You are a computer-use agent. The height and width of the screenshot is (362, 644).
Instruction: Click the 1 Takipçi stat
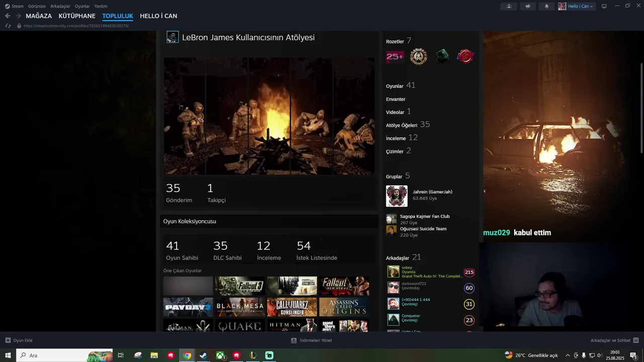(216, 193)
